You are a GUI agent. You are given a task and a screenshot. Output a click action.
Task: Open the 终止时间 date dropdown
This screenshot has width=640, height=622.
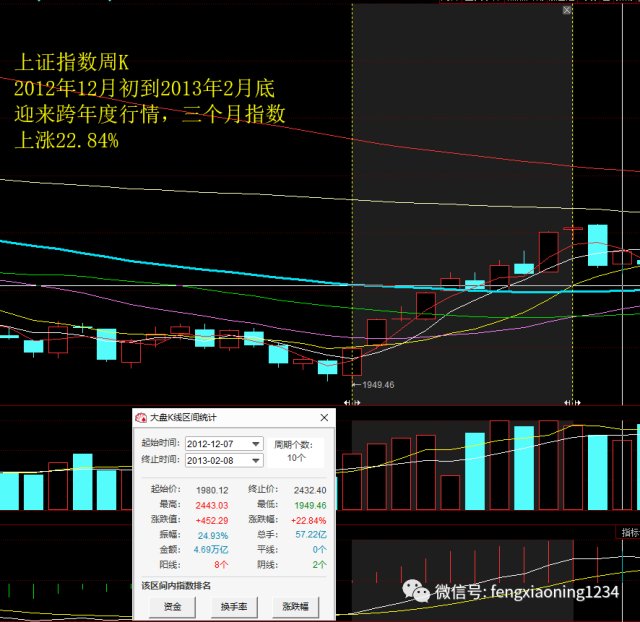click(x=256, y=461)
